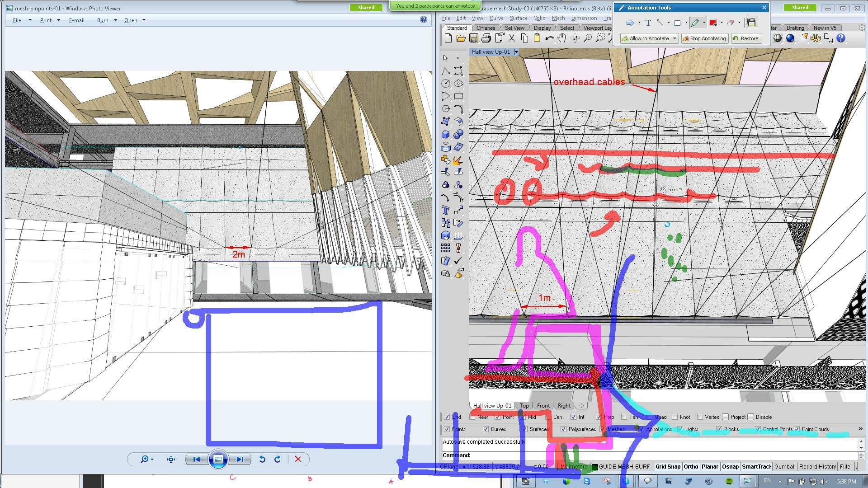Click the Restore annotations button
Screen dimensions: 868x488
pos(745,38)
